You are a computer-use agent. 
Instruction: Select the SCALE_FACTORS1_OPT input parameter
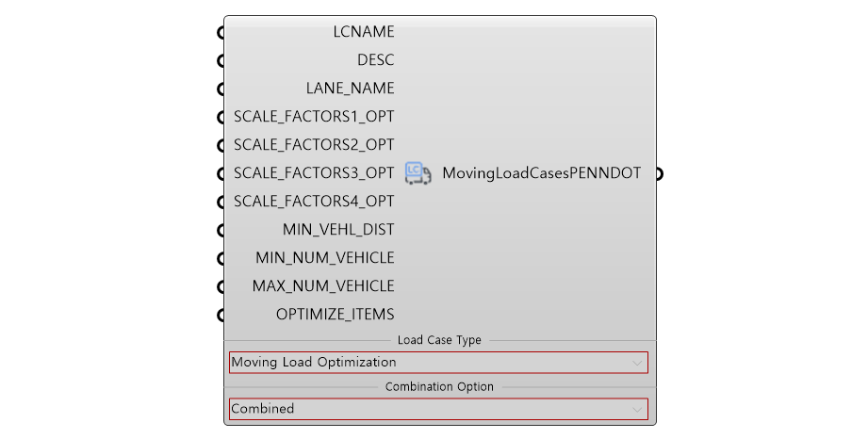coord(314,117)
